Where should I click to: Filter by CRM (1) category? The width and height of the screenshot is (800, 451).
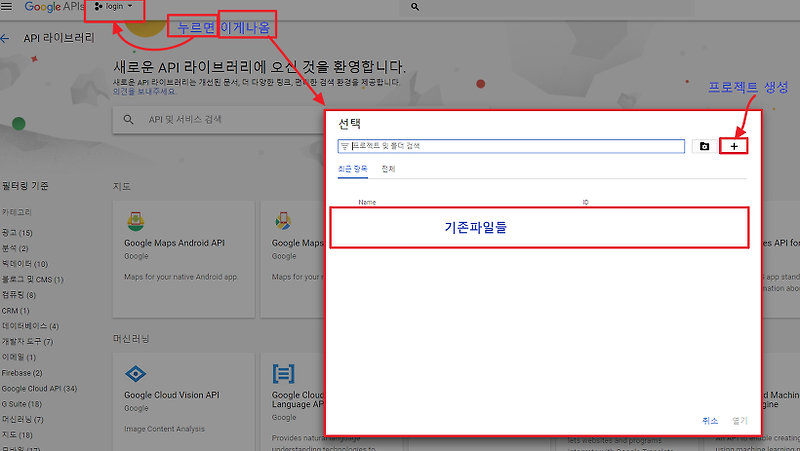coord(15,311)
